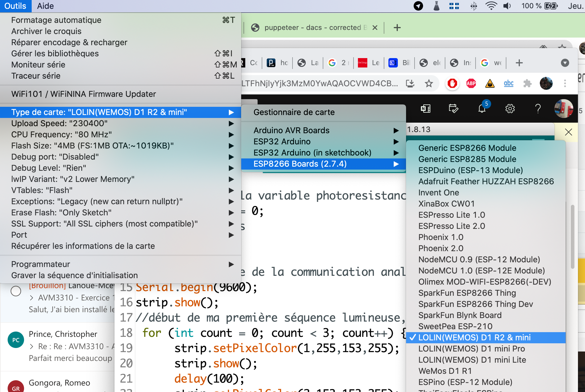
Task: Choose NodeMCU 1.0 (ESP-12E Module) board
Action: pos(481,271)
